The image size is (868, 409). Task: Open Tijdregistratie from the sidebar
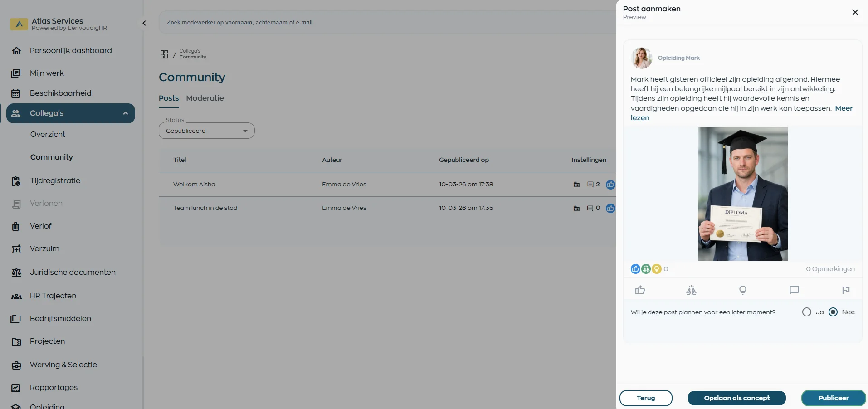click(x=55, y=181)
